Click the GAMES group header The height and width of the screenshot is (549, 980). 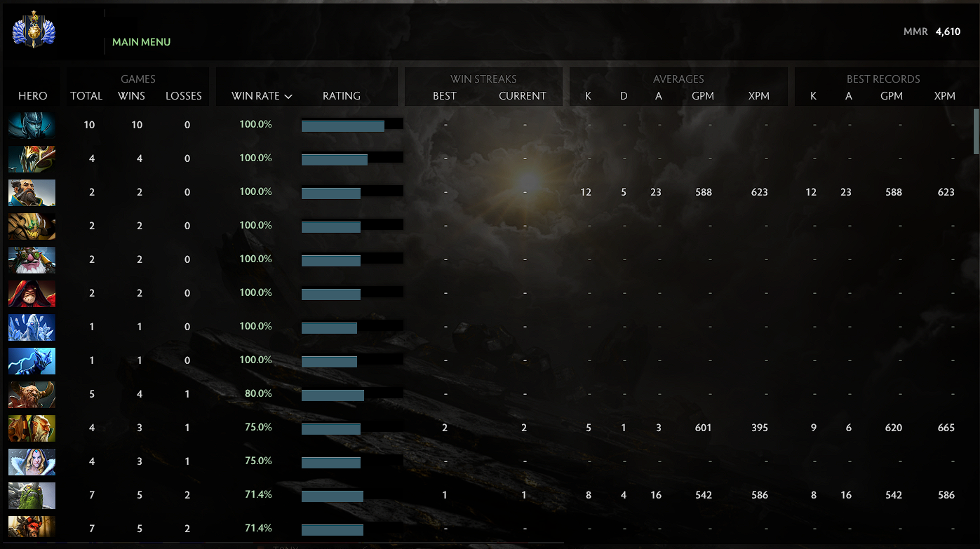[x=138, y=79]
